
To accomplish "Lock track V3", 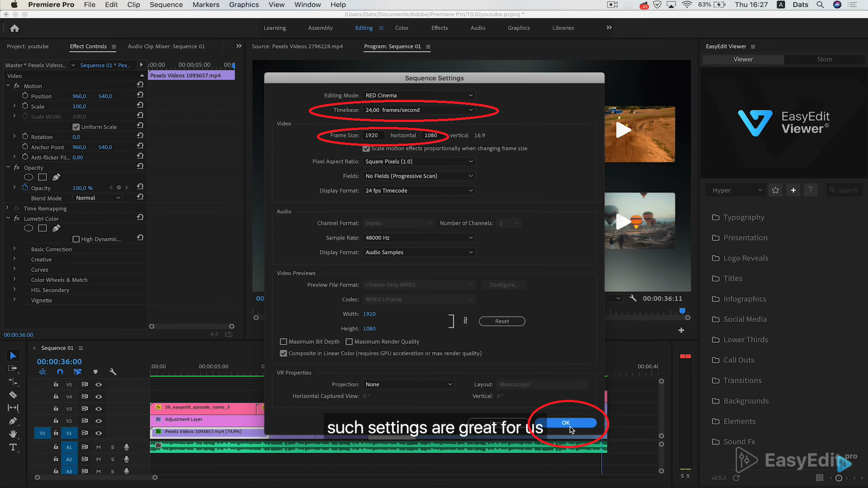I will [x=56, y=408].
